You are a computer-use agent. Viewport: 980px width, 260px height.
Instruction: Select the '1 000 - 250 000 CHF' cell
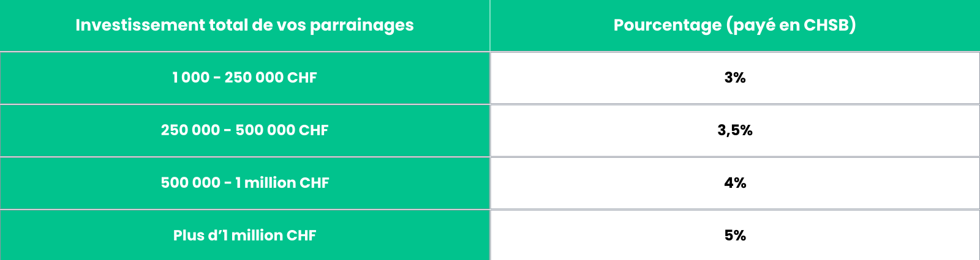pyautogui.click(x=244, y=78)
